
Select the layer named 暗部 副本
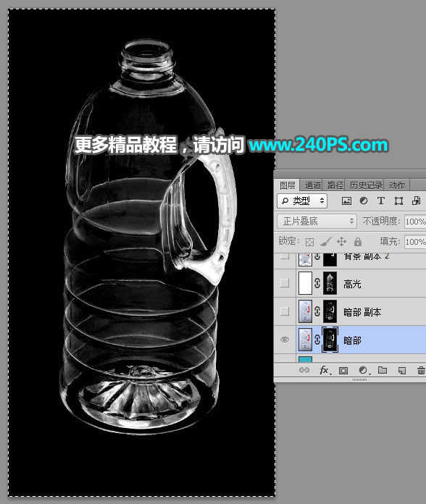click(x=362, y=312)
